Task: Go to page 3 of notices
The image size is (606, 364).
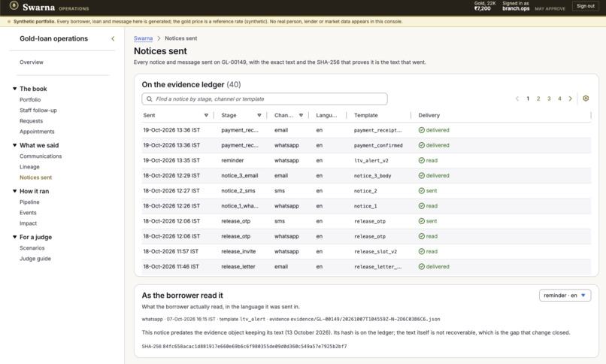Action: (549, 99)
